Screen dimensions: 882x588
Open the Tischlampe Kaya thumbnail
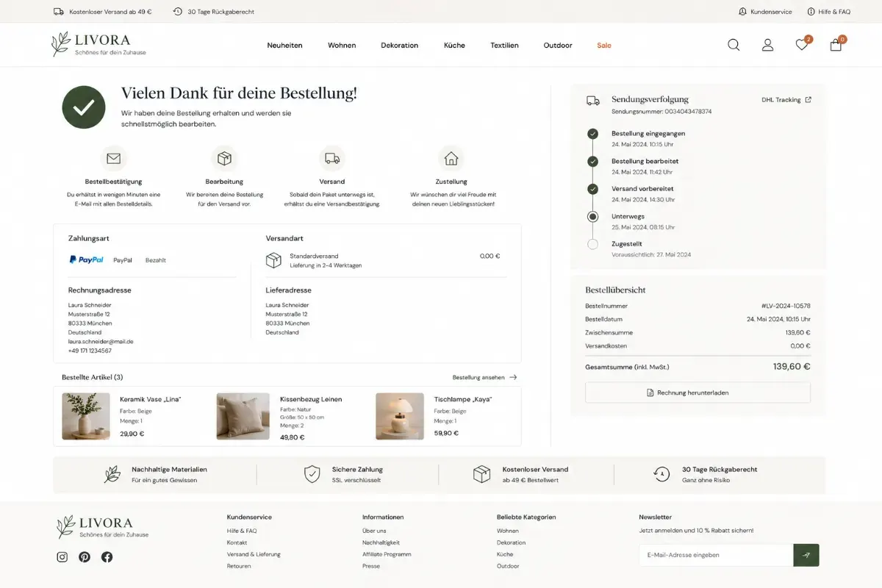[400, 416]
